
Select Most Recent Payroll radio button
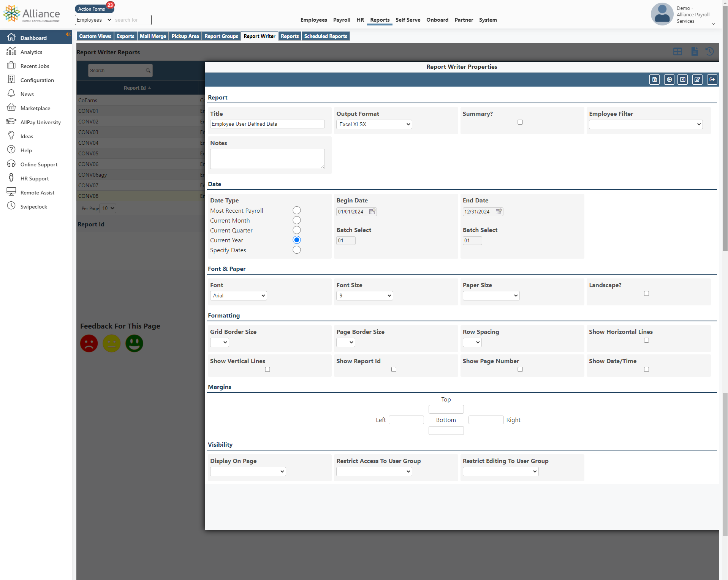click(297, 210)
